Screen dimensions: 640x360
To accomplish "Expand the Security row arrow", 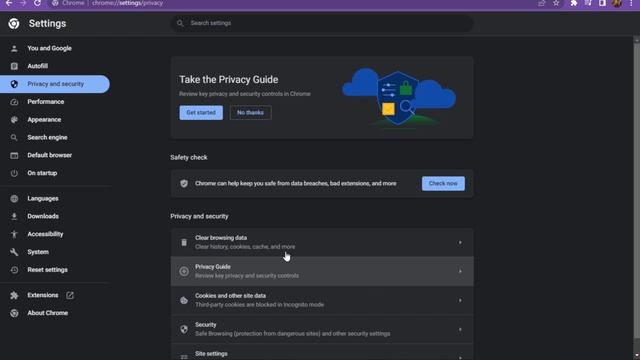I will pyautogui.click(x=460, y=329).
